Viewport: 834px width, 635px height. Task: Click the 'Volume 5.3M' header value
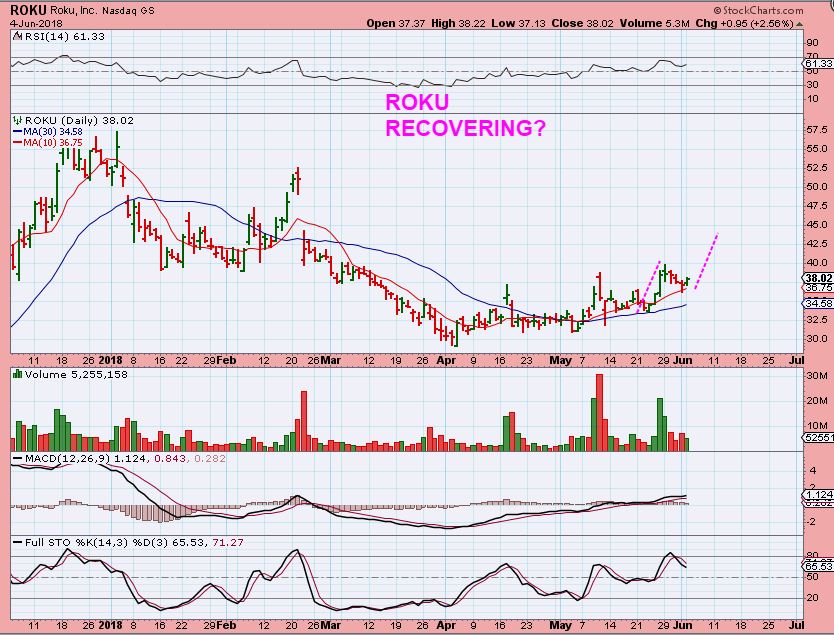(x=655, y=23)
